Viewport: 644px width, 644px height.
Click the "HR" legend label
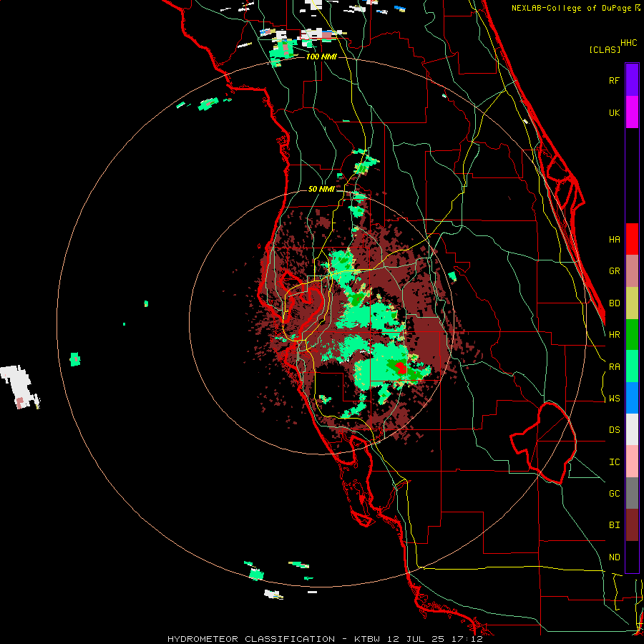click(614, 335)
